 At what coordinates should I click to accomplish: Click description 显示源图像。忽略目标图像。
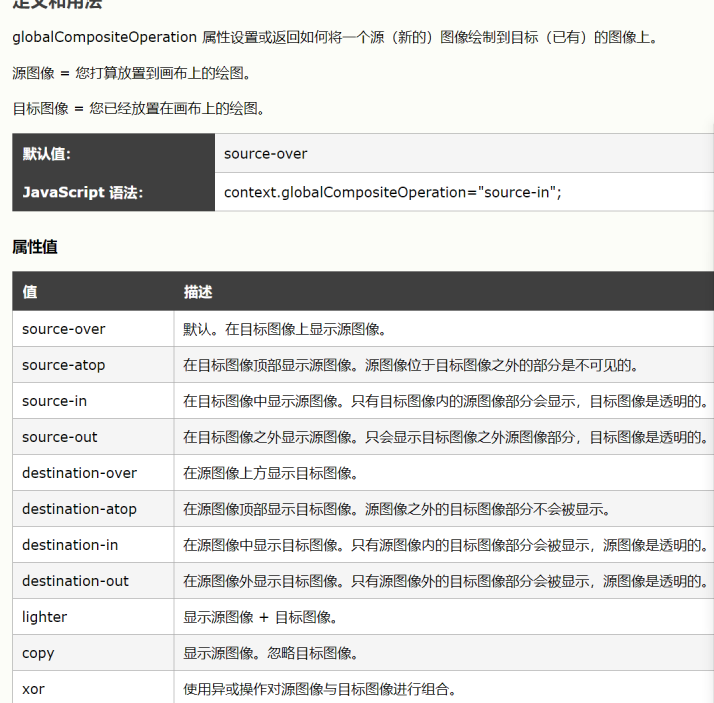(270, 653)
